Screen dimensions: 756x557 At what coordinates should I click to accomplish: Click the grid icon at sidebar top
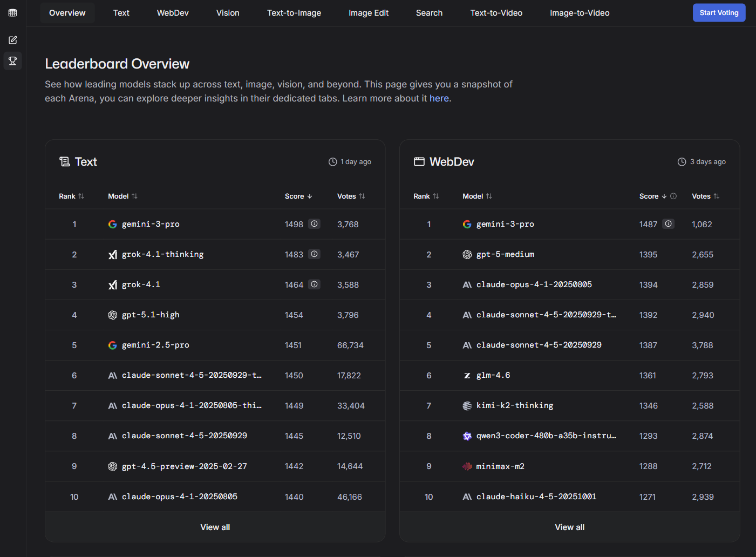(x=13, y=13)
